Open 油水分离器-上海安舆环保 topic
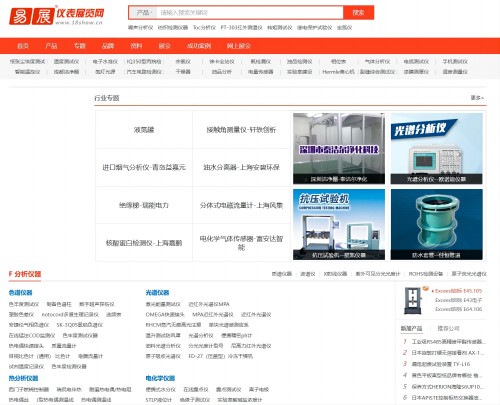Image resolution: width=500 pixels, height=405 pixels. pos(241,167)
